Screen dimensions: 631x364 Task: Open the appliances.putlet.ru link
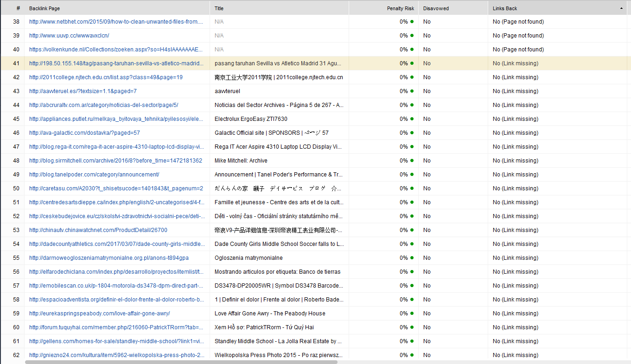coord(116,119)
